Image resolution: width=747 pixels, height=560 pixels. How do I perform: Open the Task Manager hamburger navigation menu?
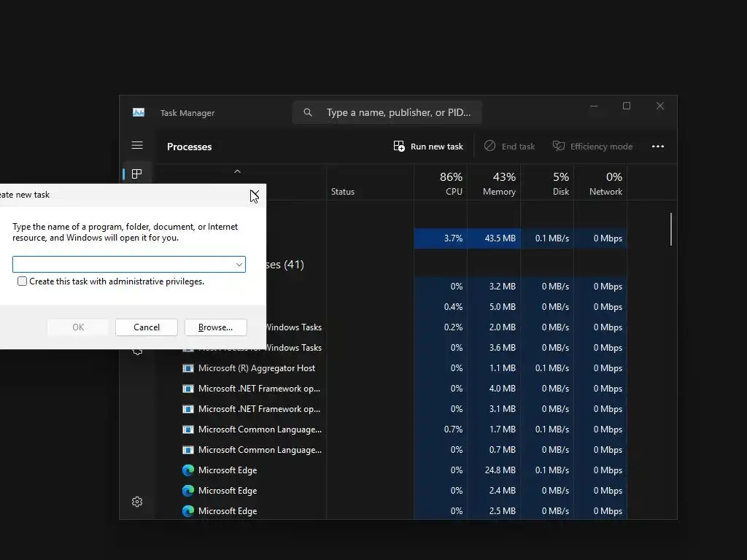click(x=137, y=145)
